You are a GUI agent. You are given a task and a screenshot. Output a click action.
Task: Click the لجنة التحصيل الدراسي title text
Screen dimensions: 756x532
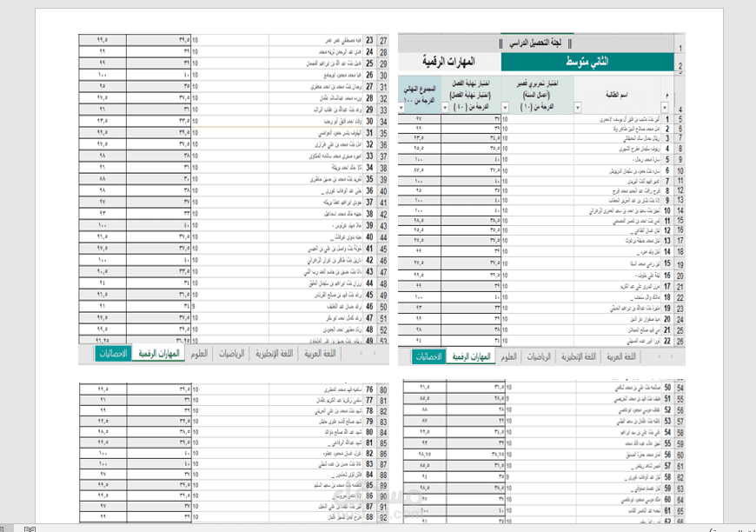[x=535, y=43]
